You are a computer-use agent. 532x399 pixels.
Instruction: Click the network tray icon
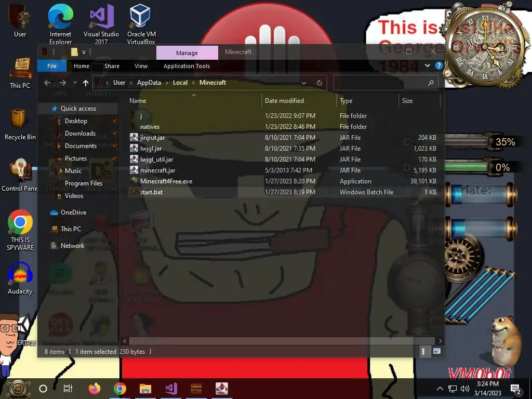453,389
